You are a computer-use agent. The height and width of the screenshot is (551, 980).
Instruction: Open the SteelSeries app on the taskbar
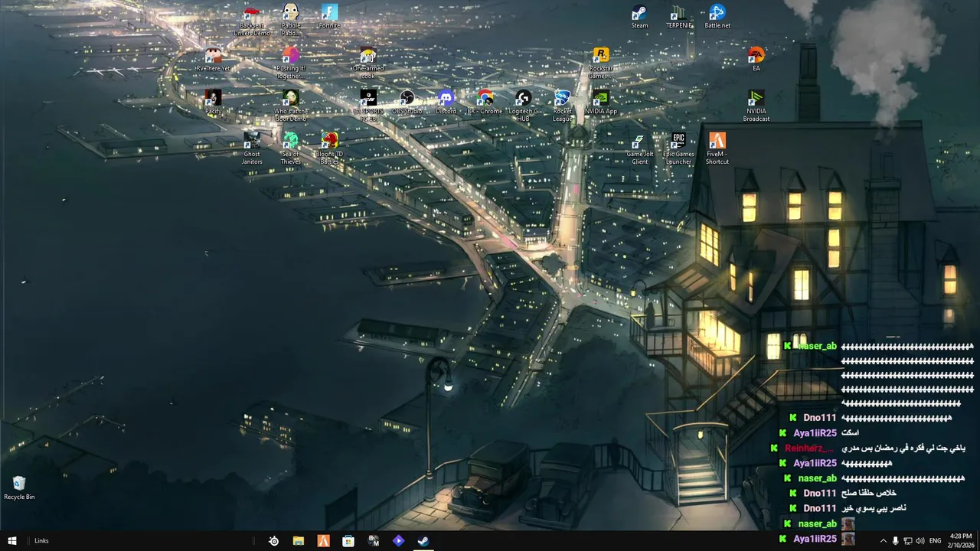pos(273,541)
